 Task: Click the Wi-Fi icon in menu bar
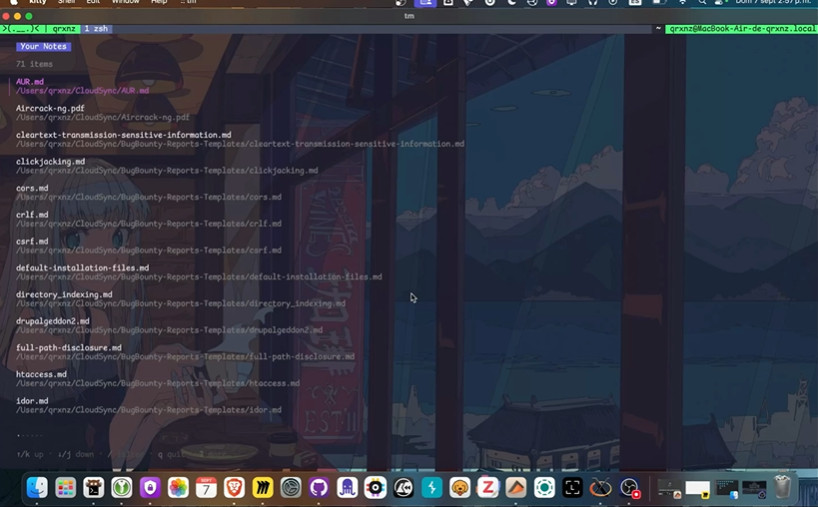coord(682,2)
